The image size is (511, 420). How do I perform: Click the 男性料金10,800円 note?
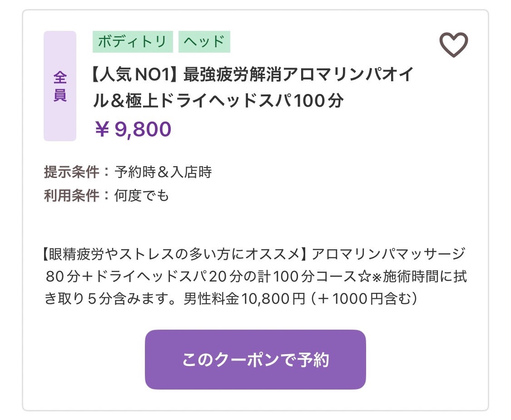coord(244,298)
